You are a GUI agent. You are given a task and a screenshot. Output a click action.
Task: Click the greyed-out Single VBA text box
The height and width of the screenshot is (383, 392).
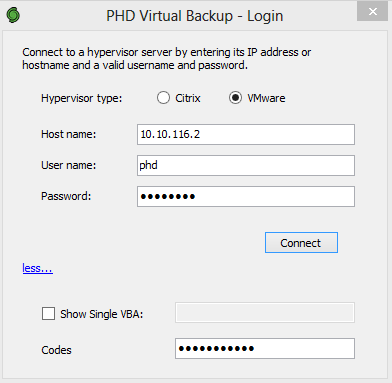coord(265,313)
